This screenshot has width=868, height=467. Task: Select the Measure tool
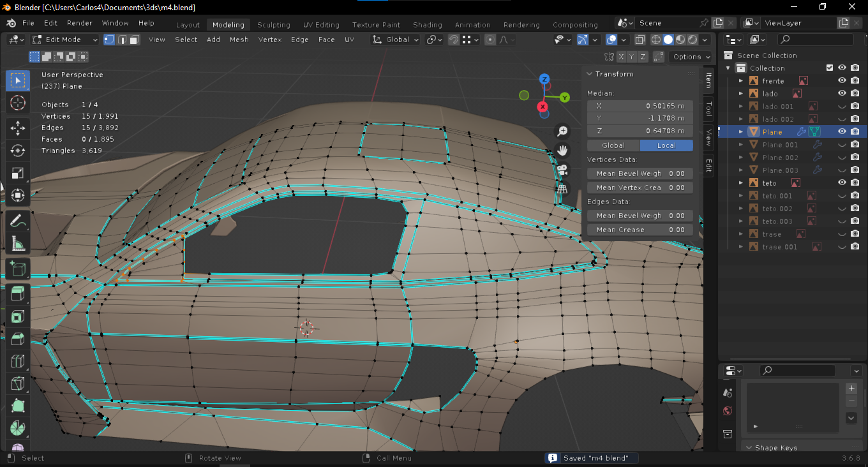[18, 244]
